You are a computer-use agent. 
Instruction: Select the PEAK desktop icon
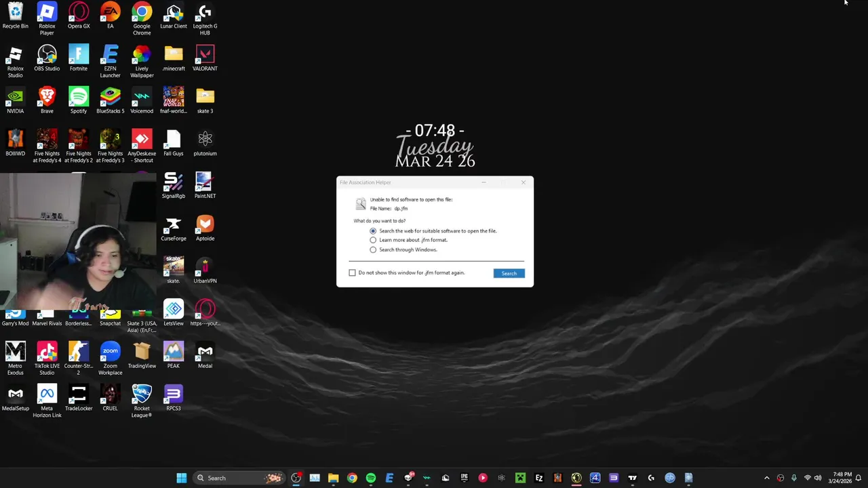click(x=174, y=356)
